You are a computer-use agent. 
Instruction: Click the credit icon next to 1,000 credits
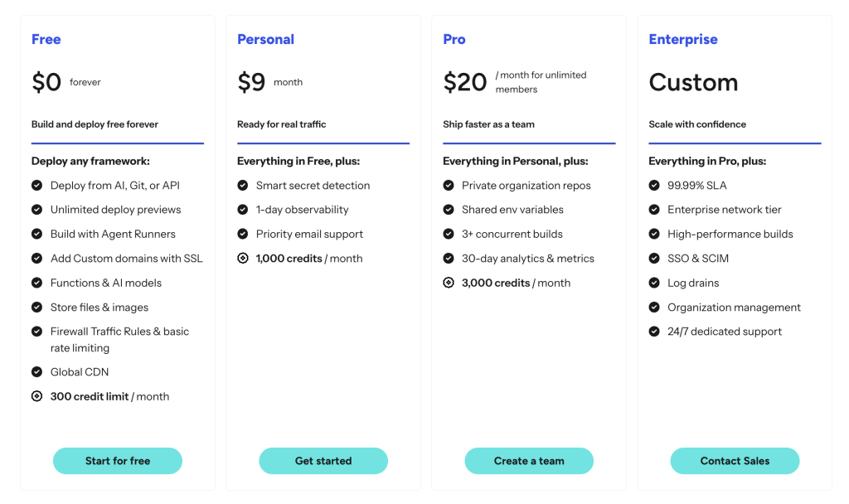coord(242,259)
